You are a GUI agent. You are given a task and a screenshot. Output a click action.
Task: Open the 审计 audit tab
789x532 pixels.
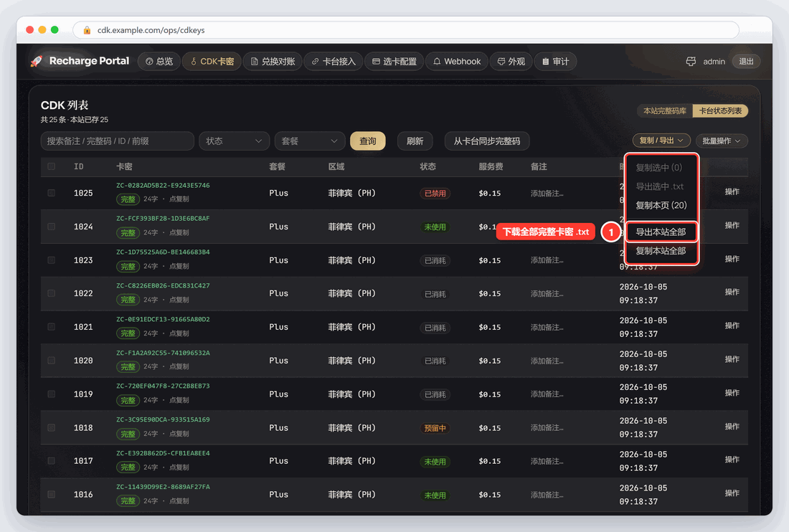tap(555, 62)
